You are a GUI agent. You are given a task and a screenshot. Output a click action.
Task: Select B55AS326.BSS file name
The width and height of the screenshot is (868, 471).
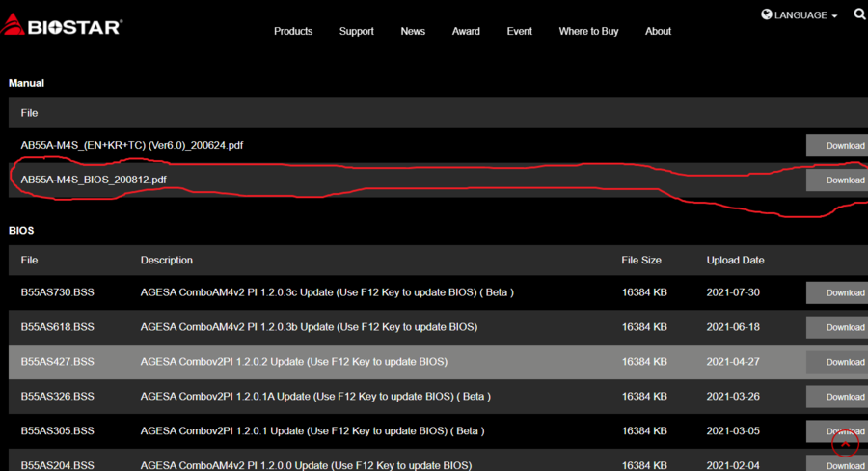pyautogui.click(x=58, y=396)
